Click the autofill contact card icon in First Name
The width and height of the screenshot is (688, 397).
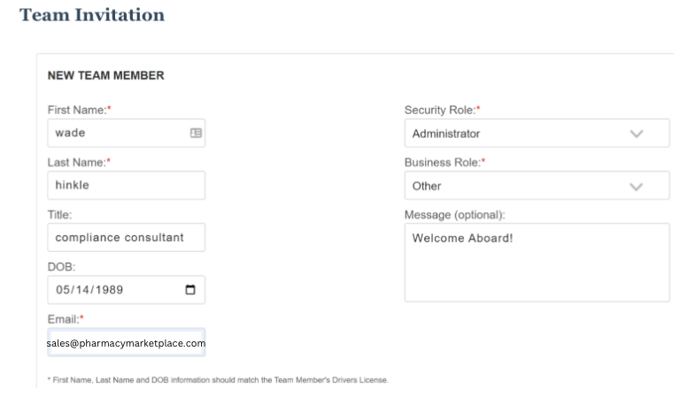click(196, 133)
